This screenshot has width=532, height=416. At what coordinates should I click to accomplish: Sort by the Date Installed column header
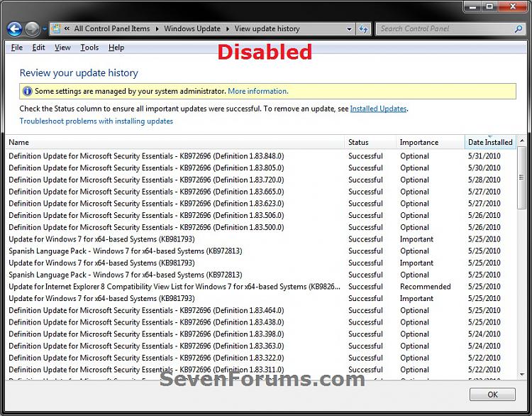click(x=490, y=142)
